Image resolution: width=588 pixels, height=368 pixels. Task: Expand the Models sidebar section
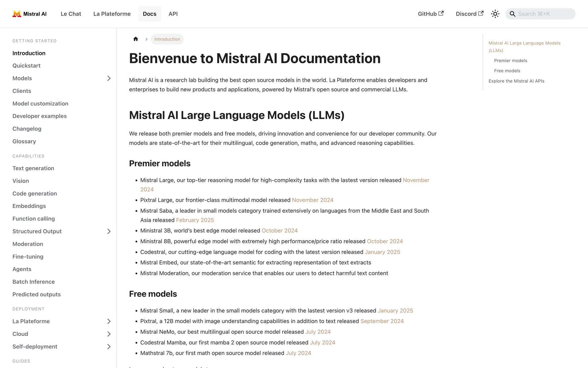(109, 78)
